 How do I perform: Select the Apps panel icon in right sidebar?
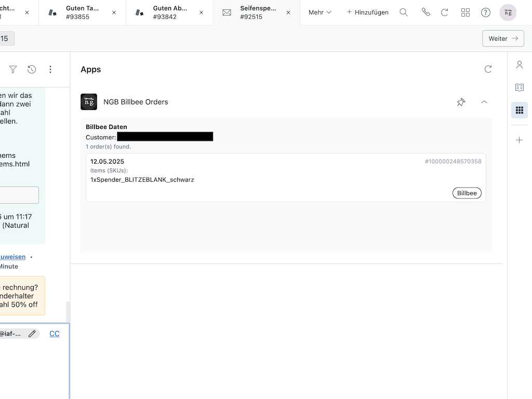(x=520, y=110)
